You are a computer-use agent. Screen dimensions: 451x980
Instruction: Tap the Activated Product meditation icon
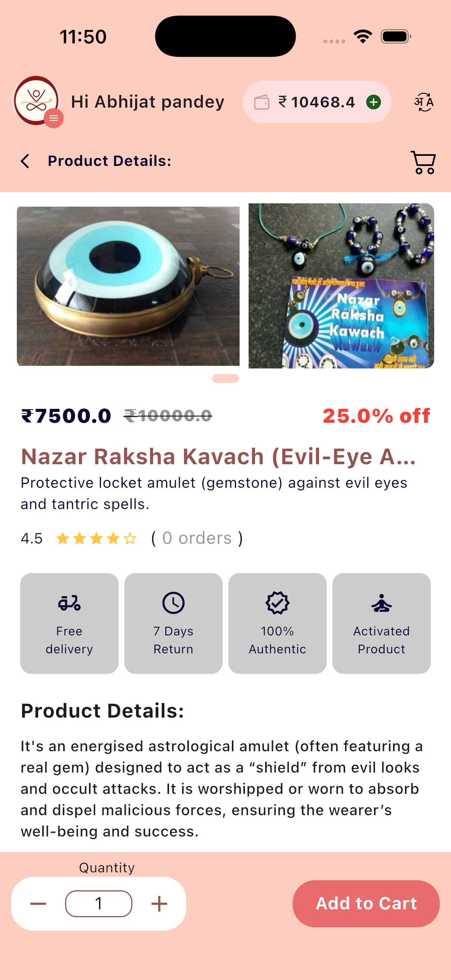click(x=381, y=603)
